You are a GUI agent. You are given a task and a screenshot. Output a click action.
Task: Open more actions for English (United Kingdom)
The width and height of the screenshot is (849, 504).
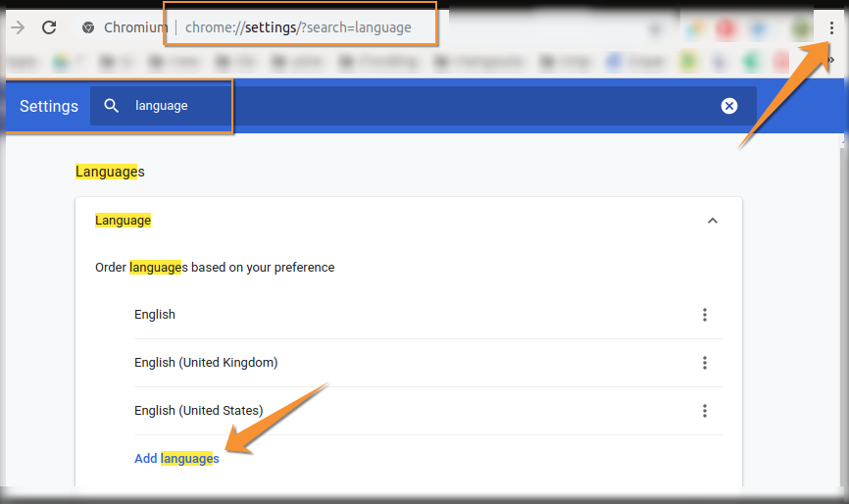(x=704, y=363)
